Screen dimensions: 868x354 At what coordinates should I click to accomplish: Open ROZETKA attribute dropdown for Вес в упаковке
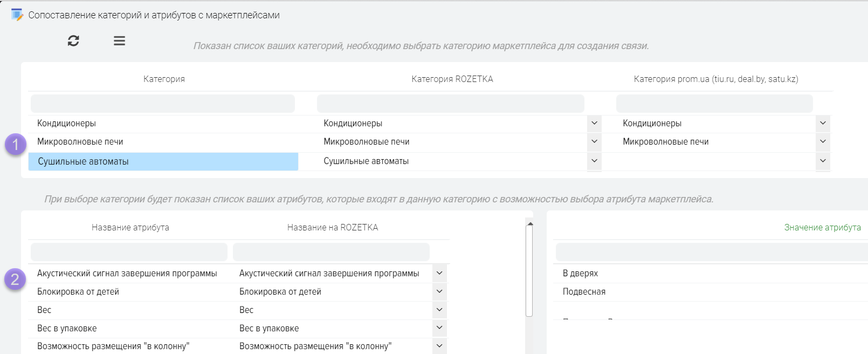[x=439, y=328]
